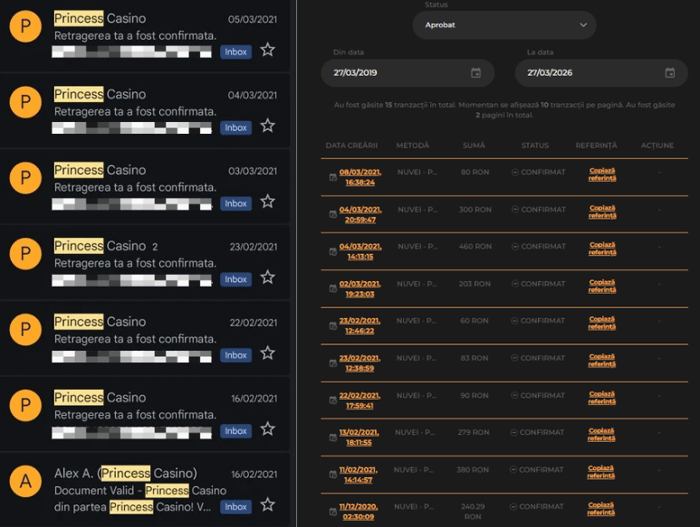
Task: Click Inbox label on 05/03/2021 email
Action: pyautogui.click(x=236, y=52)
